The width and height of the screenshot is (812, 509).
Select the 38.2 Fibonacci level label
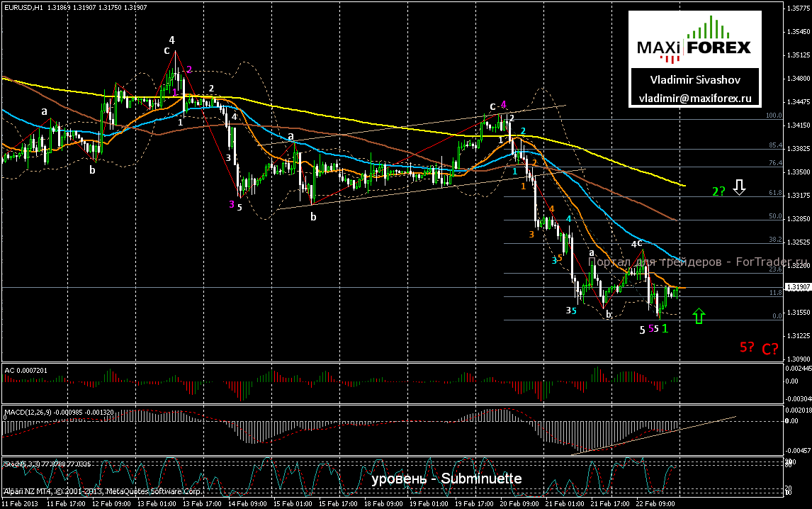(775, 240)
